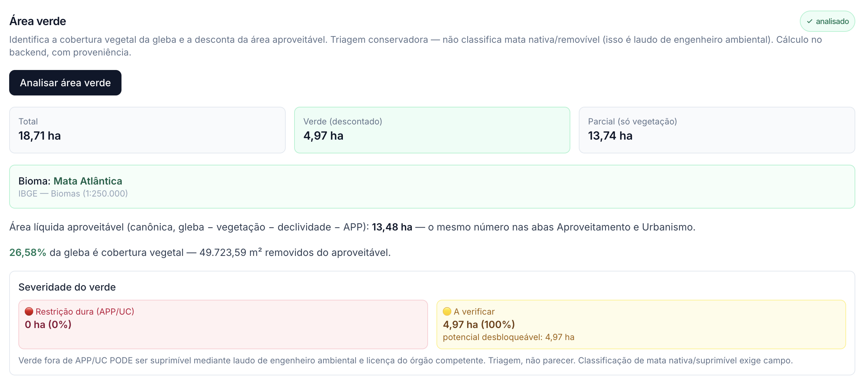Click the Restrição dura (APP/UC) label
868x386 pixels.
(85, 311)
